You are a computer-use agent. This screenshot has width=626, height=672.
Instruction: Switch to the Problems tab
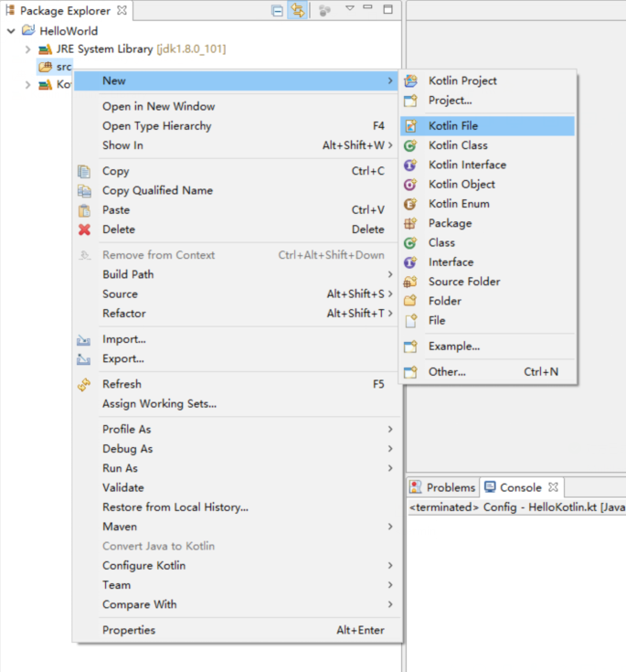tap(443, 487)
